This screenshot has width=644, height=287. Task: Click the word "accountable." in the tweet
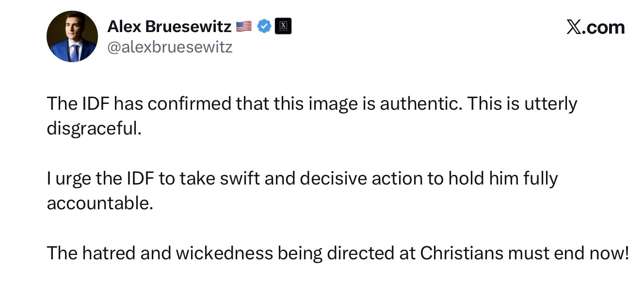click(x=99, y=203)
